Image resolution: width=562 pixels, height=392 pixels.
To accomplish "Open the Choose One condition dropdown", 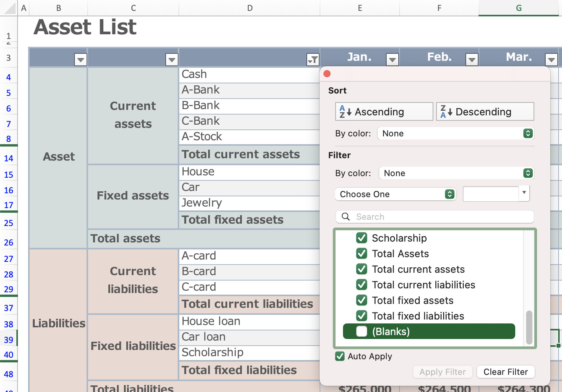I will tap(396, 194).
